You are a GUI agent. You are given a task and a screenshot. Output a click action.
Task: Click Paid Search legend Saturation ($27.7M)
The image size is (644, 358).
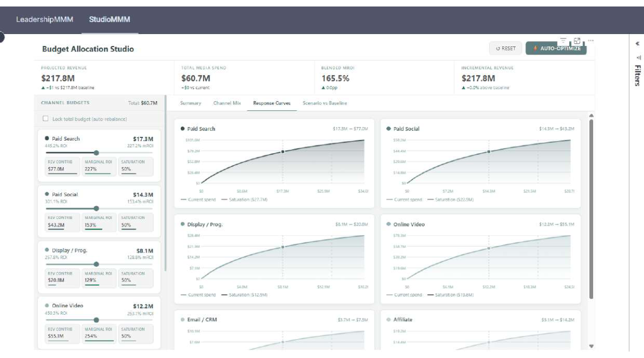pos(245,200)
